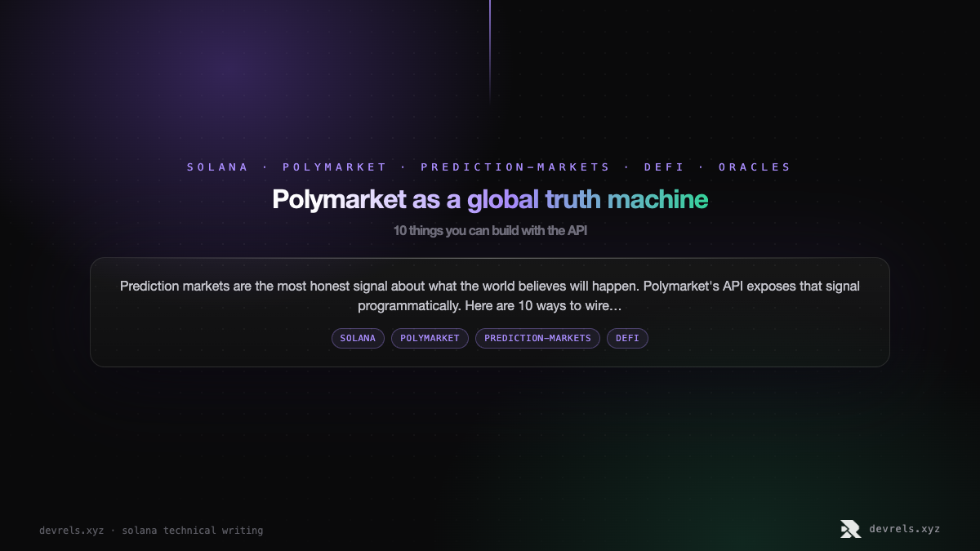Click the SOLANA tag pill

click(x=358, y=338)
